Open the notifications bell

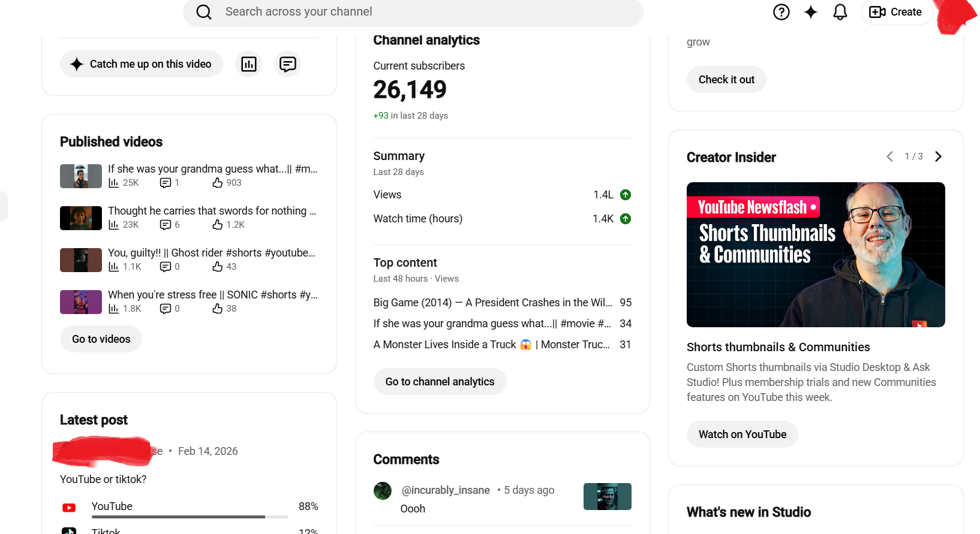(840, 12)
